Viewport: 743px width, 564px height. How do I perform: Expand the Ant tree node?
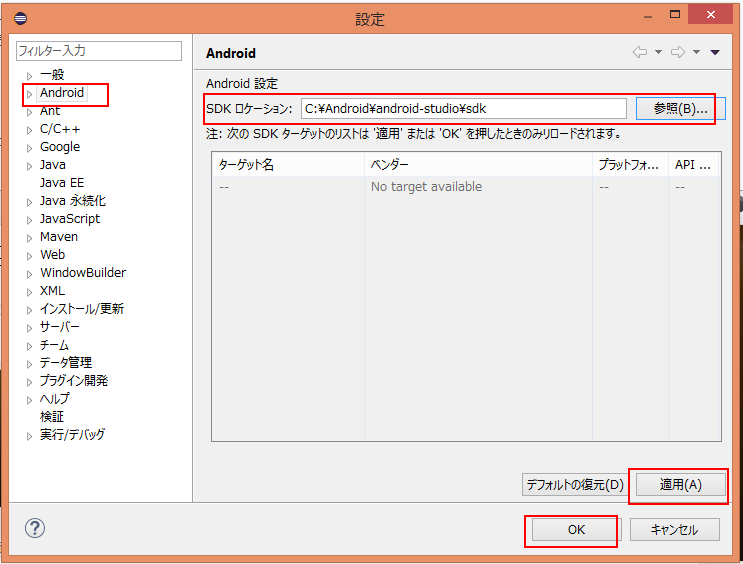(x=29, y=112)
